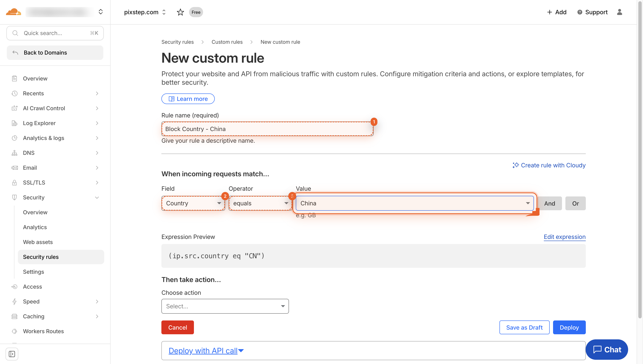
Task: Click the Email icon in the sidebar
Action: pyautogui.click(x=14, y=168)
